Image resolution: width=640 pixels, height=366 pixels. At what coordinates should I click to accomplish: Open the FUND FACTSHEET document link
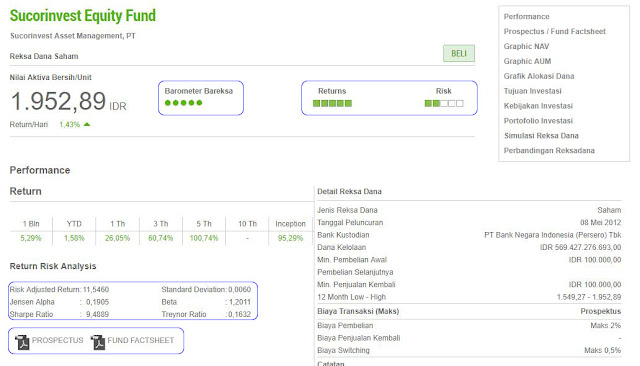[141, 340]
